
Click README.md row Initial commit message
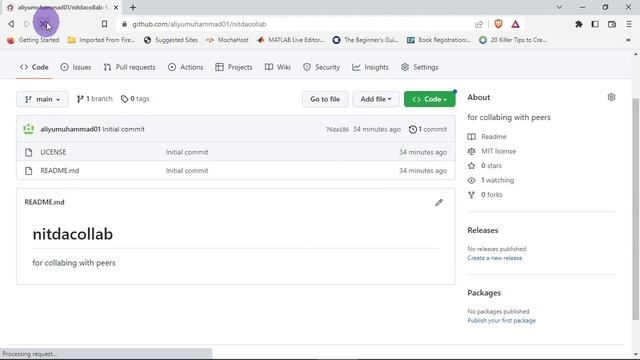click(187, 171)
